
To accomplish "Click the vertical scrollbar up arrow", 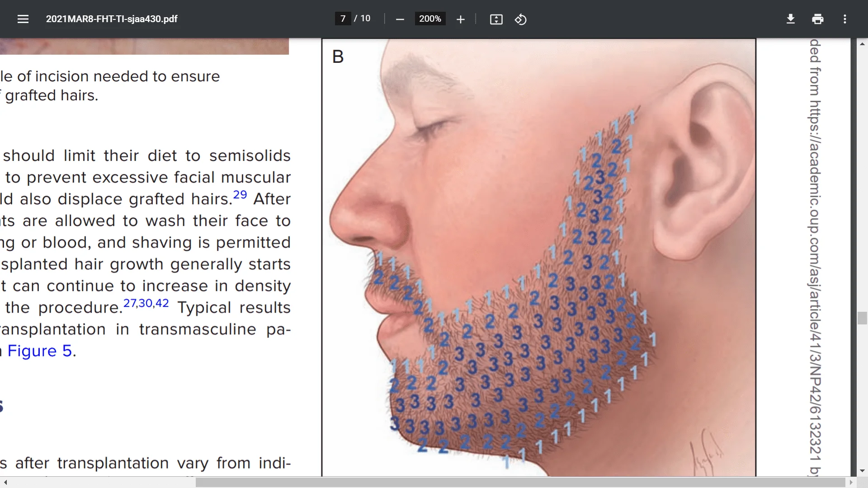I will coord(862,44).
